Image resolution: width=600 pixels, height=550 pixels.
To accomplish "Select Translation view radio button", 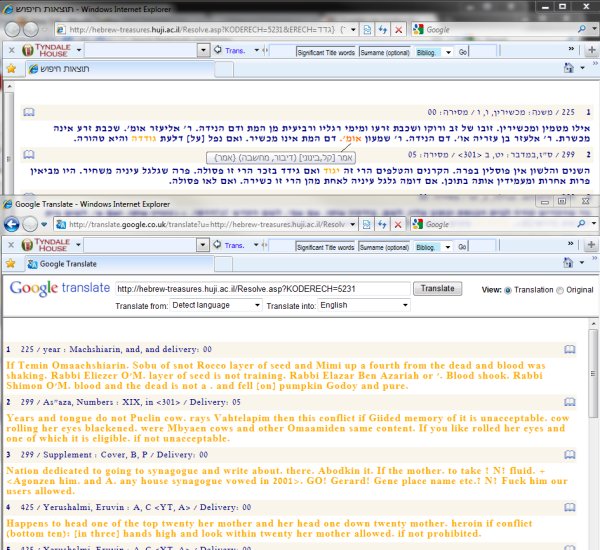I will [x=508, y=291].
